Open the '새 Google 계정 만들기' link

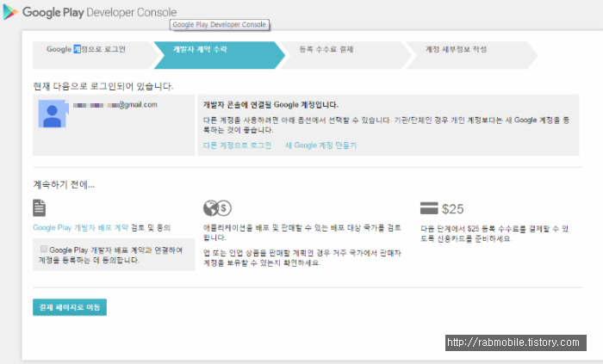(320, 145)
